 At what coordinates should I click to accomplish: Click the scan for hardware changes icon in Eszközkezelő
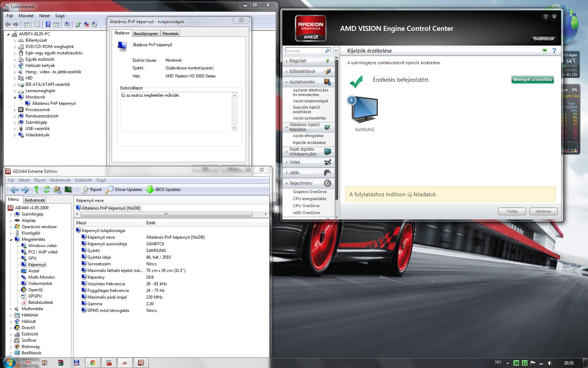(67, 25)
